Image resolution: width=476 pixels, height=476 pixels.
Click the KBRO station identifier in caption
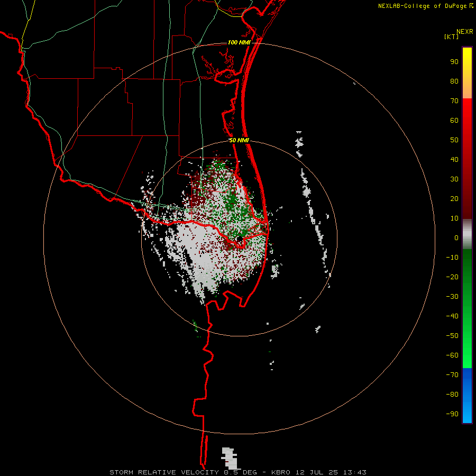pos(280,472)
